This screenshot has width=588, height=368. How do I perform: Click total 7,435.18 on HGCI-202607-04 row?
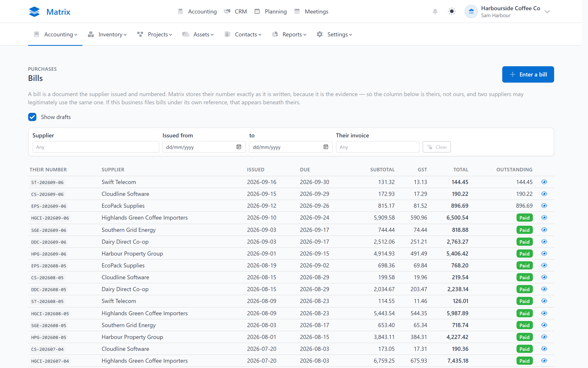click(x=458, y=361)
